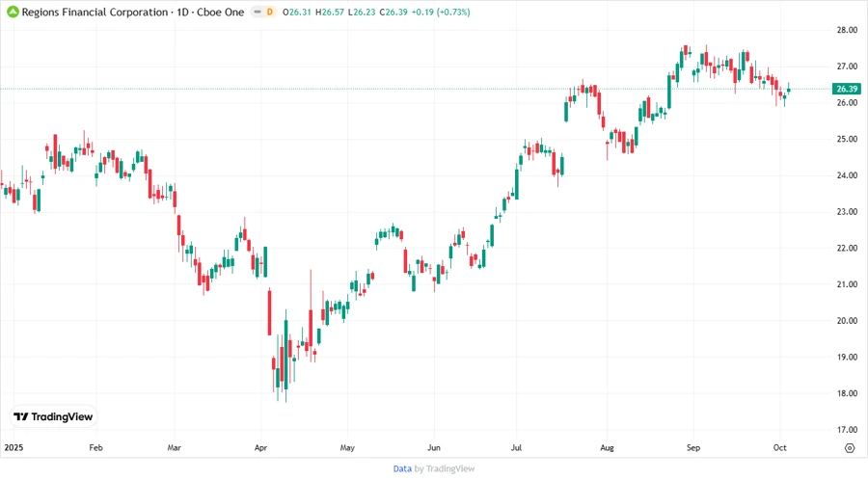This screenshot has height=480, width=868.
Task: Click the TradingView logo badge
Action: click(x=54, y=416)
